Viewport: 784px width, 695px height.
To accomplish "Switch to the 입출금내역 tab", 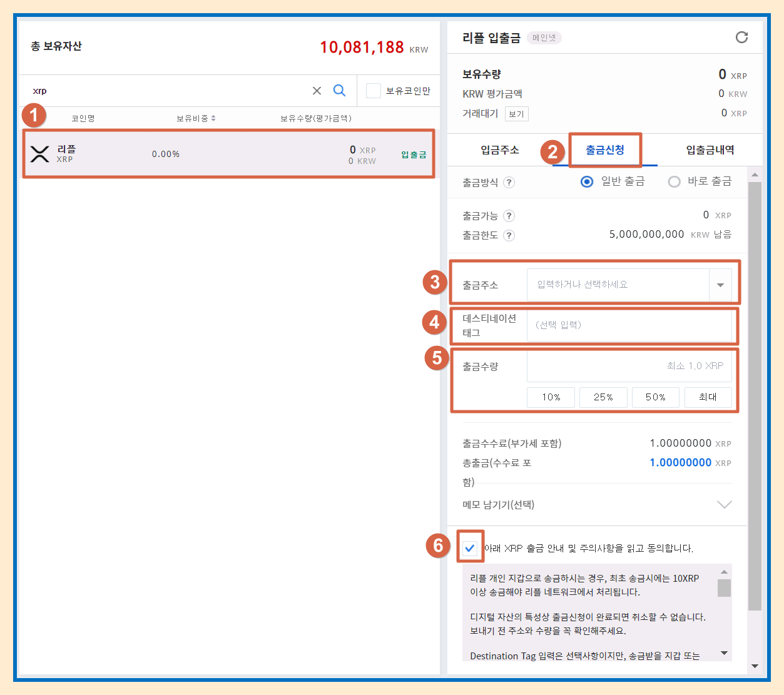I will click(710, 150).
